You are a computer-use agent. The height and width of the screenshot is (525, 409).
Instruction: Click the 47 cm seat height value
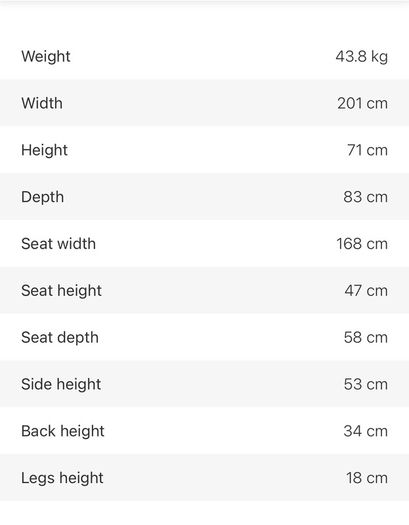pyautogui.click(x=366, y=291)
